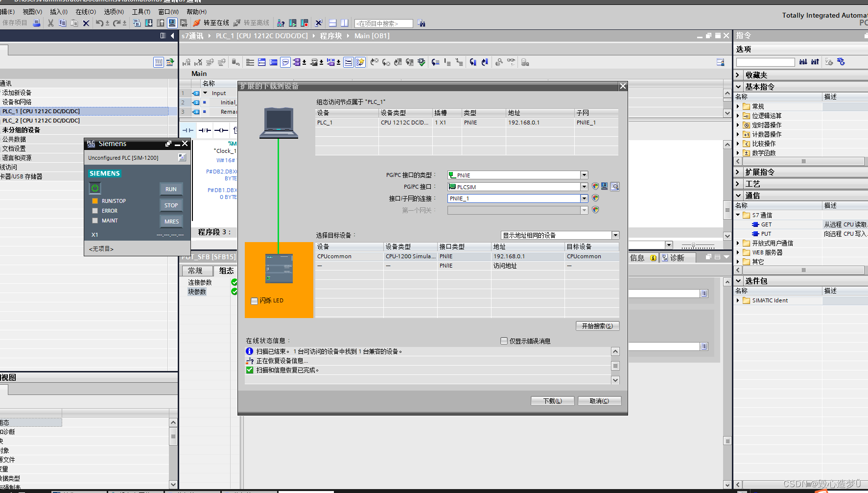Click STOP button in PLCSIM
The image size is (868, 493).
point(171,205)
